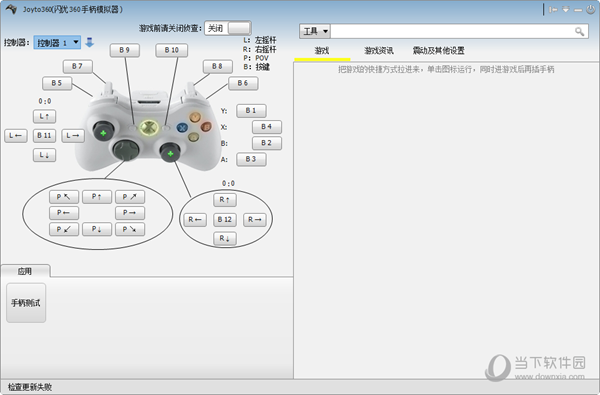The width and height of the screenshot is (600, 395).
Task: Click the B 6 mapping button
Action: 243,83
